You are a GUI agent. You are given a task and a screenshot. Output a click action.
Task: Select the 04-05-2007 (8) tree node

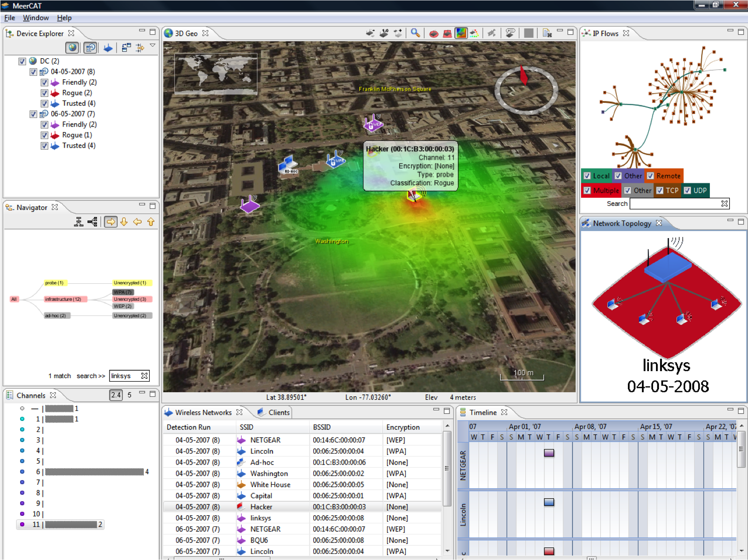tap(72, 72)
